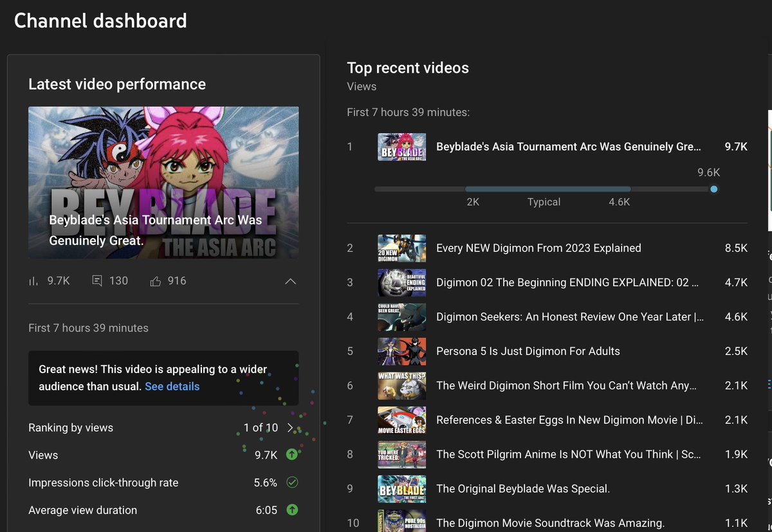Screen dimensions: 772x532
Task: Click the '6:05' average view duration value
Action: (x=266, y=510)
